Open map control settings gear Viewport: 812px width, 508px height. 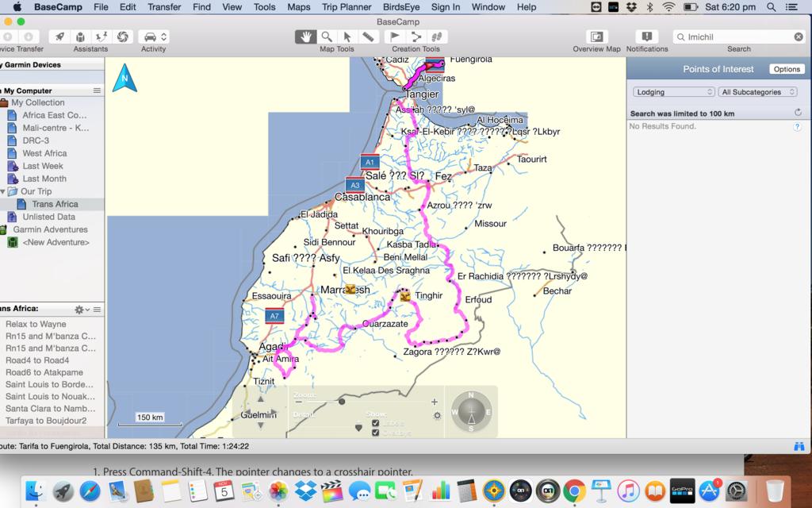pyautogui.click(x=437, y=415)
